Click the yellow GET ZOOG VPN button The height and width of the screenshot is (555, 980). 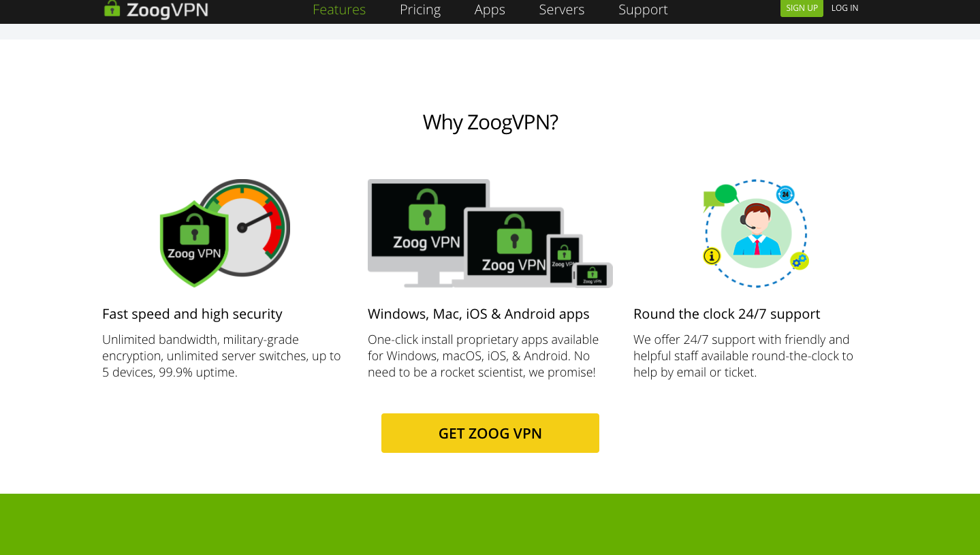click(x=490, y=433)
